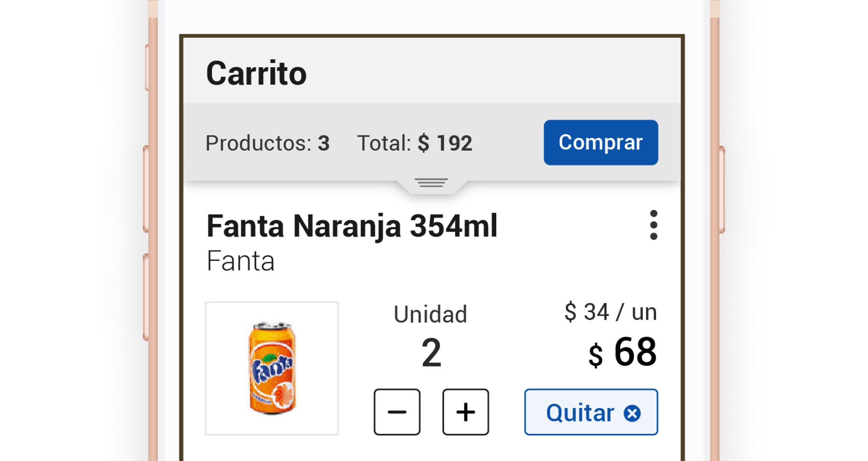
Task: Click the Unidad label above the quantity
Action: (x=431, y=314)
